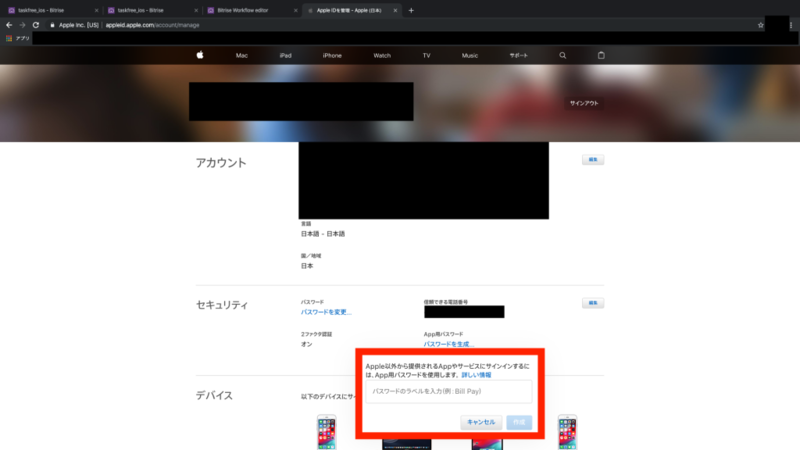Reload the page with refresh icon
Viewport: 800px width, 450px height.
[x=36, y=25]
